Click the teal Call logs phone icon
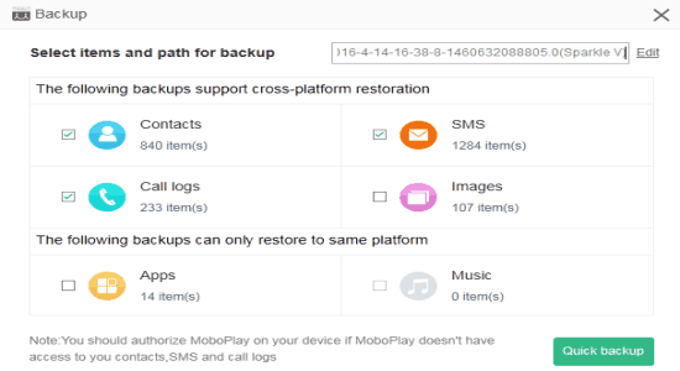The width and height of the screenshot is (680, 371). click(107, 197)
